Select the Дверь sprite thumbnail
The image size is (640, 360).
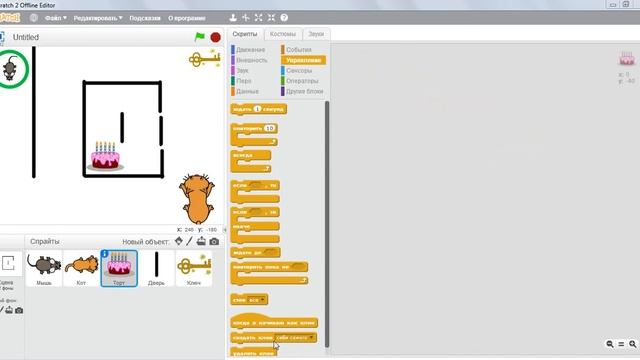[156, 268]
